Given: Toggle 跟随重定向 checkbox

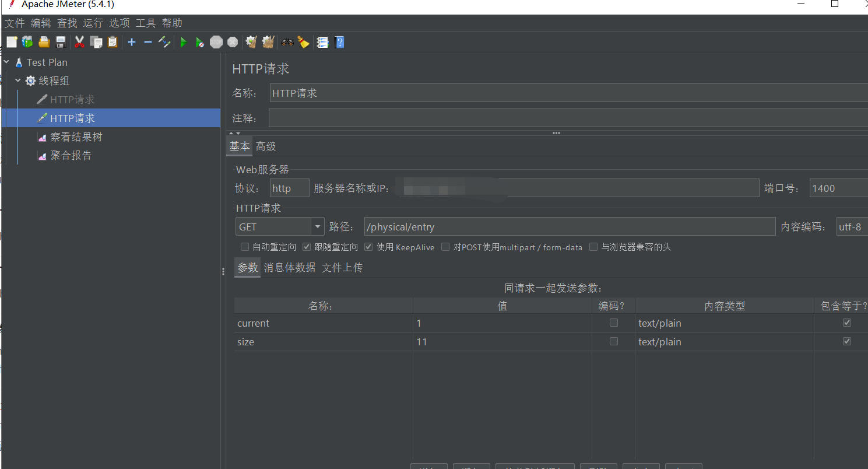Looking at the screenshot, I should click(307, 247).
